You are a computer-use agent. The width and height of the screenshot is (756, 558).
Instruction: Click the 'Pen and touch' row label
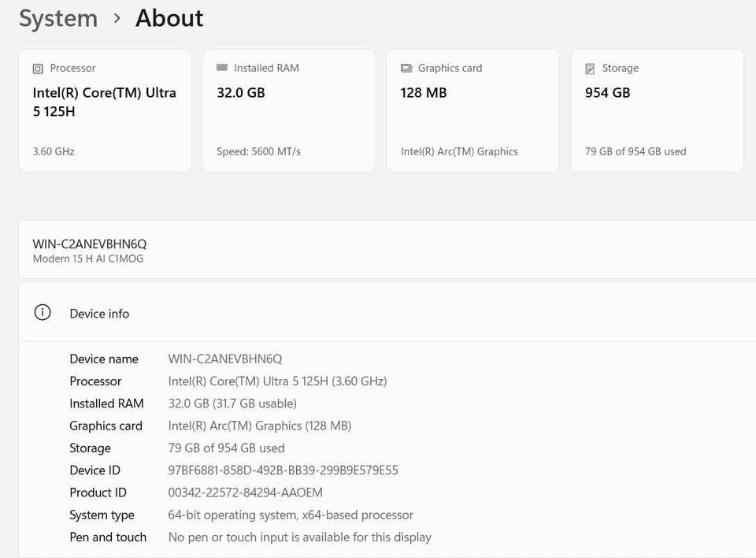click(108, 538)
